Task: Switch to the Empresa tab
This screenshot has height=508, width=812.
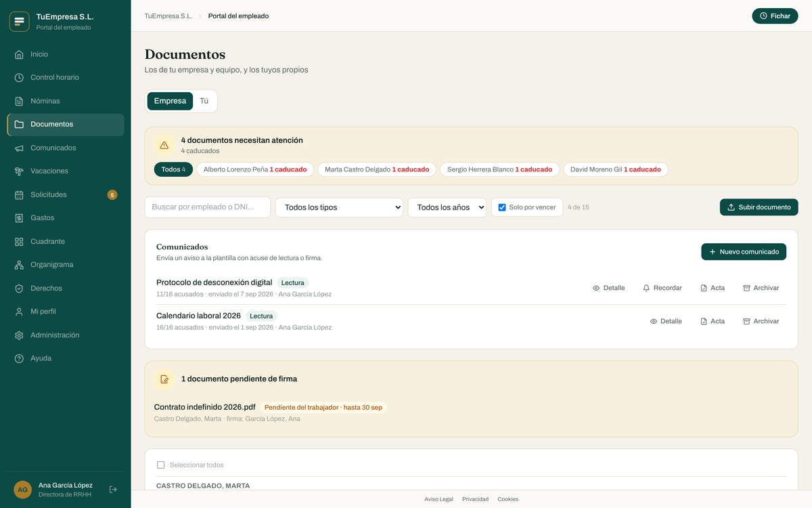Action: coord(170,101)
